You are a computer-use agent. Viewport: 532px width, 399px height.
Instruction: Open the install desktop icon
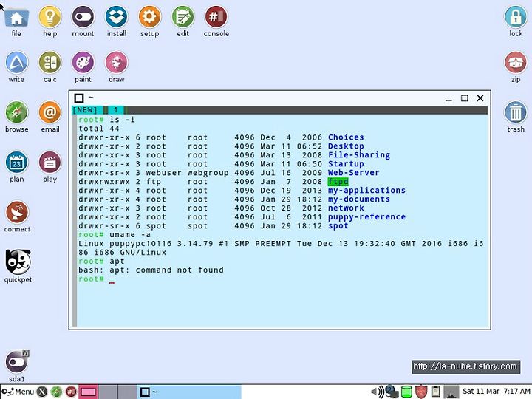117,17
